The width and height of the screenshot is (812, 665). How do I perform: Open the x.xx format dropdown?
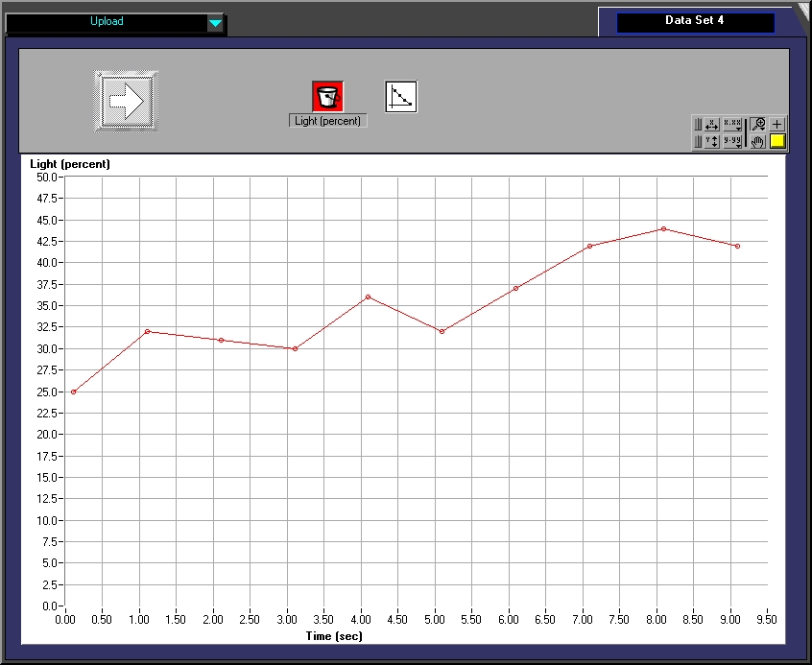[x=733, y=124]
